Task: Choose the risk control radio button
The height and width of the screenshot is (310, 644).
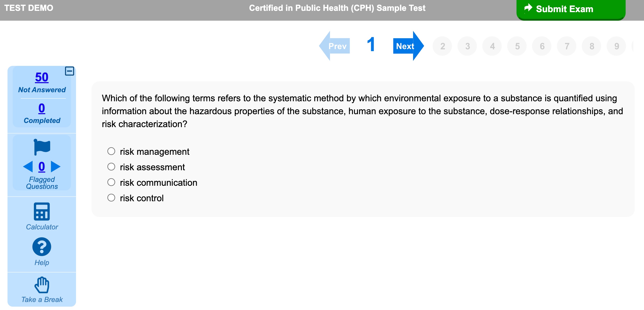Action: tap(111, 198)
